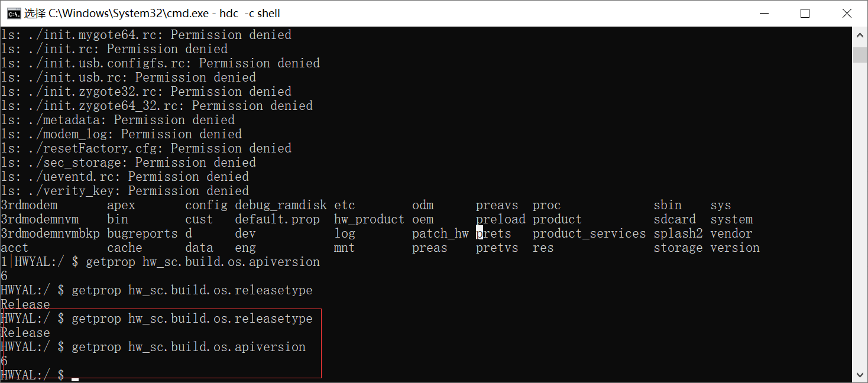Click the 'default.prop' file name

pos(277,219)
